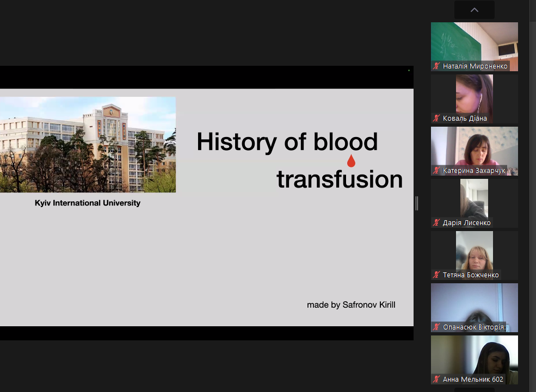Viewport: 536px width, 392px height.
Task: Click muted mic icon for Наталія Мироненко
Action: point(436,66)
